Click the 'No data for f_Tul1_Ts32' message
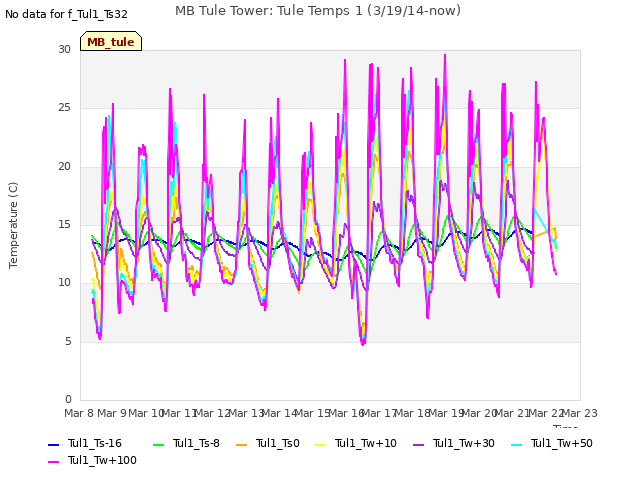640x480 pixels. point(66,14)
